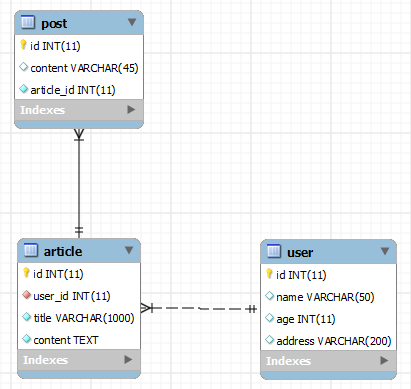
Task: Click the article content column diamond icon
Action: pos(26,339)
